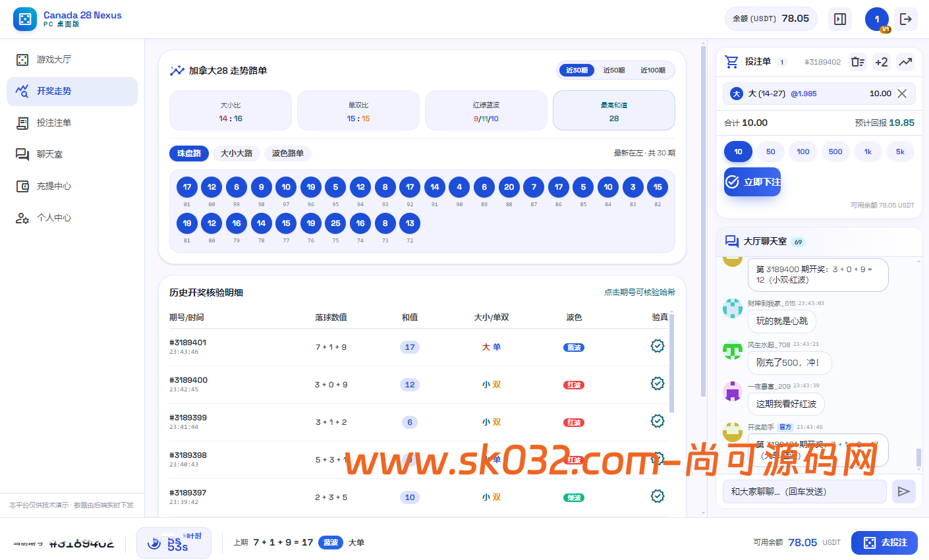Choose the 50 chip amount
Image resolution: width=929 pixels, height=560 pixels.
(x=771, y=152)
